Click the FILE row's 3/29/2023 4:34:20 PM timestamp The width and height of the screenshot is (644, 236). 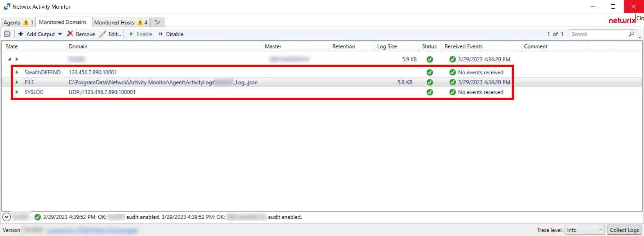pos(484,82)
